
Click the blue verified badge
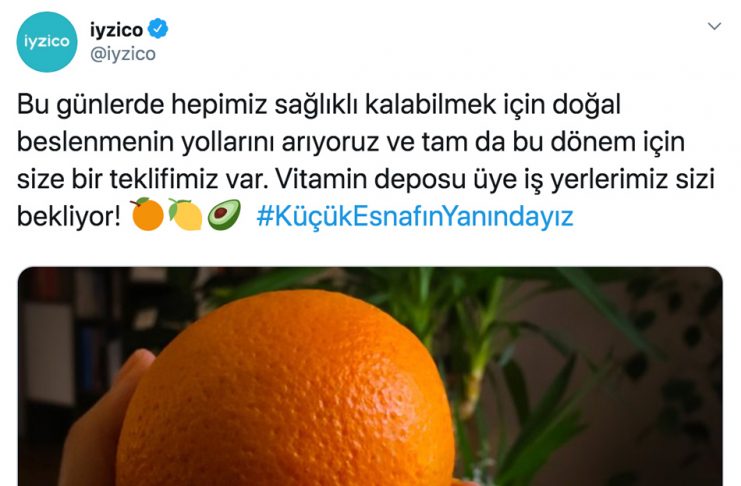click(x=158, y=29)
